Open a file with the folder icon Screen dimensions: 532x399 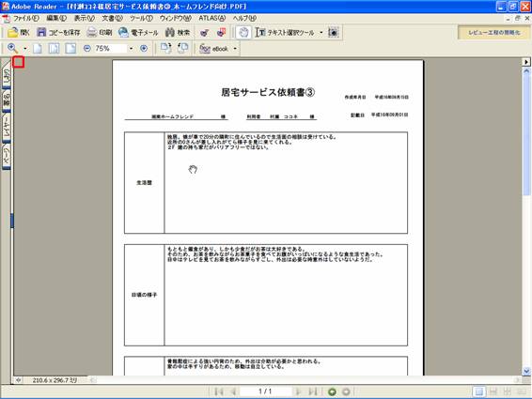(x=18, y=33)
